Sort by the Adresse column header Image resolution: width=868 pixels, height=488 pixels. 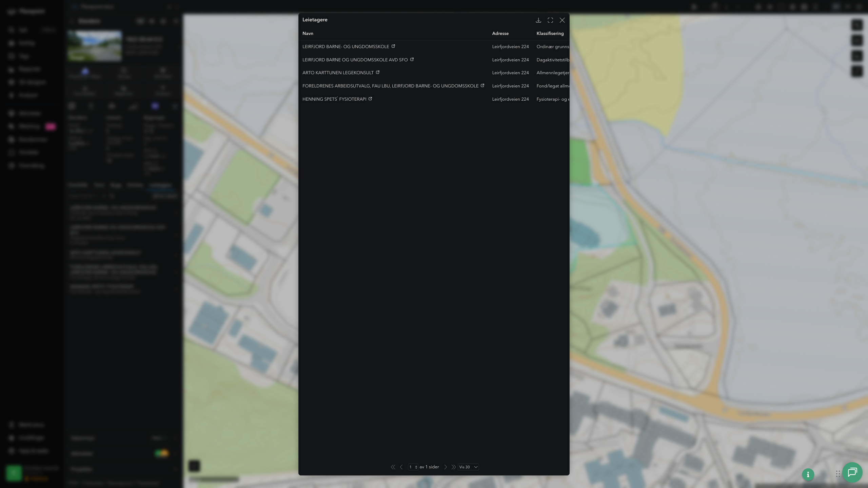[x=500, y=33]
